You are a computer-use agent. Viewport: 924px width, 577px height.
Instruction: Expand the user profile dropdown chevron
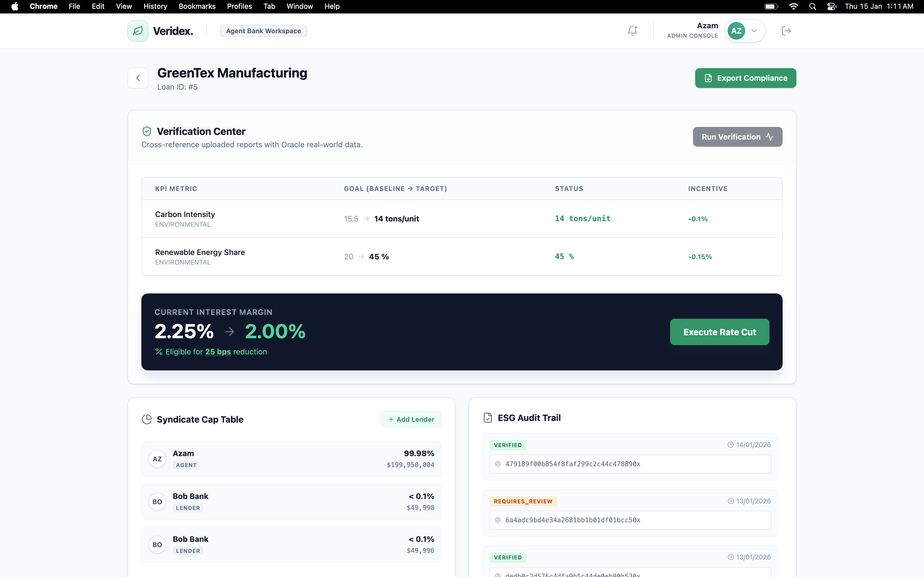click(754, 30)
